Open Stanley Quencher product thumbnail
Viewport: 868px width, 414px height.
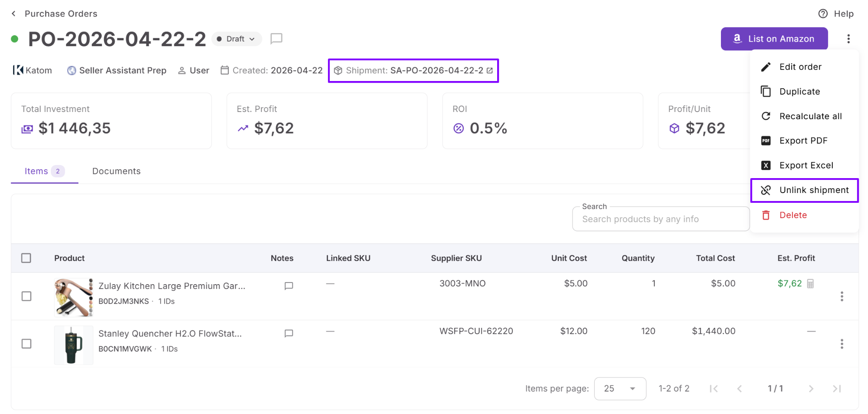74,345
